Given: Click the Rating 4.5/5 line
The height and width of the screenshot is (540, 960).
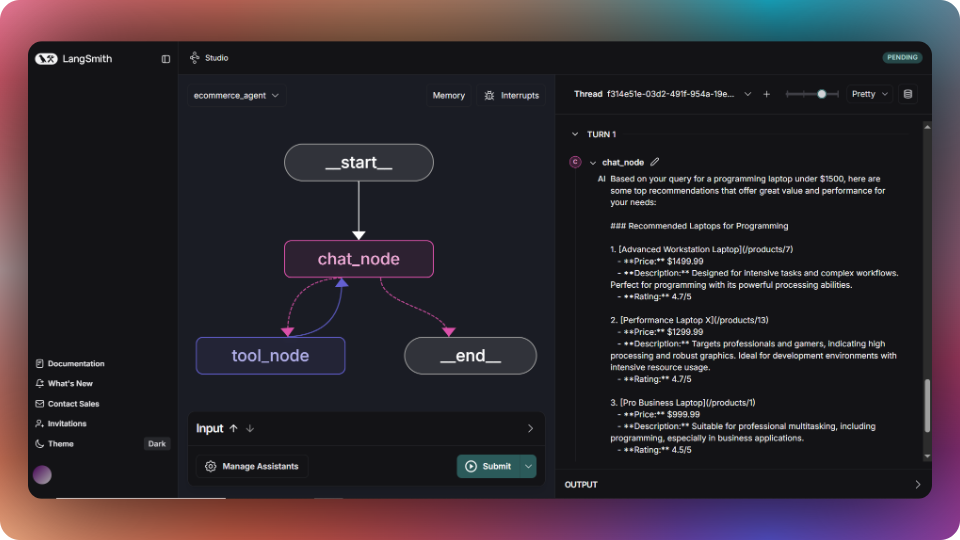Looking at the screenshot, I should [654, 450].
